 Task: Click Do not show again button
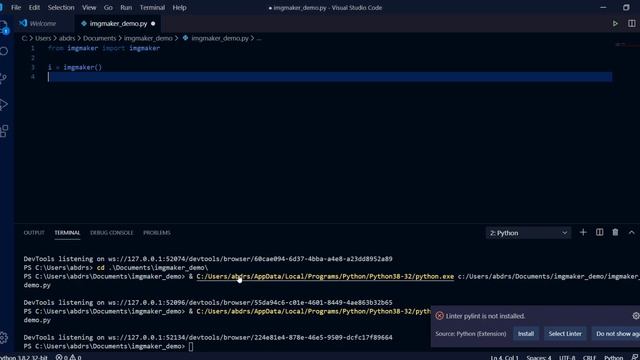616,333
